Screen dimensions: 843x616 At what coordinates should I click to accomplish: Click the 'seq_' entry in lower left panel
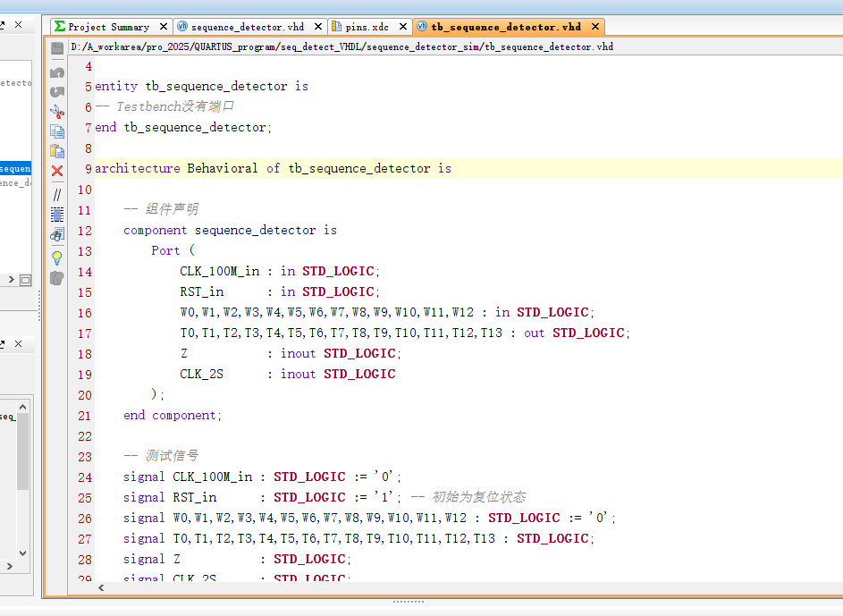[x=7, y=417]
